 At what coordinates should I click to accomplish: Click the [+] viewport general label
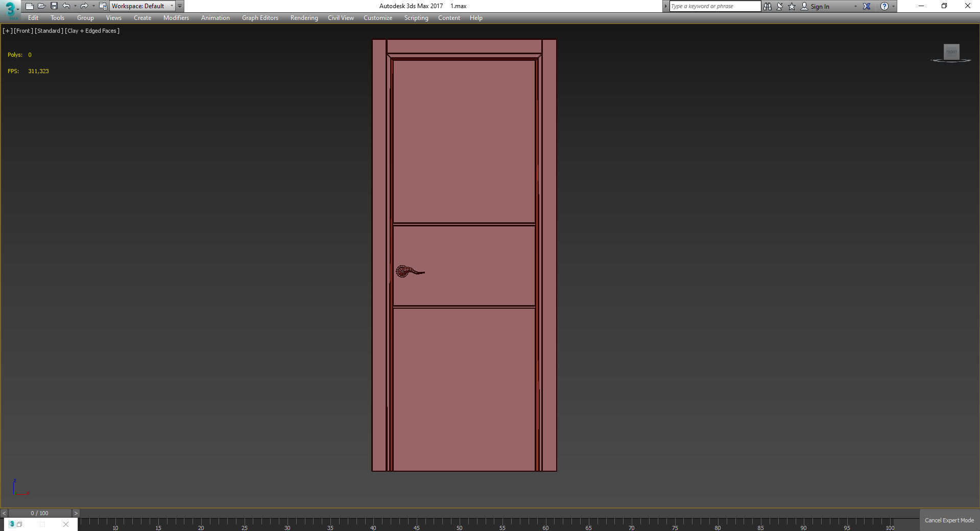click(x=7, y=31)
